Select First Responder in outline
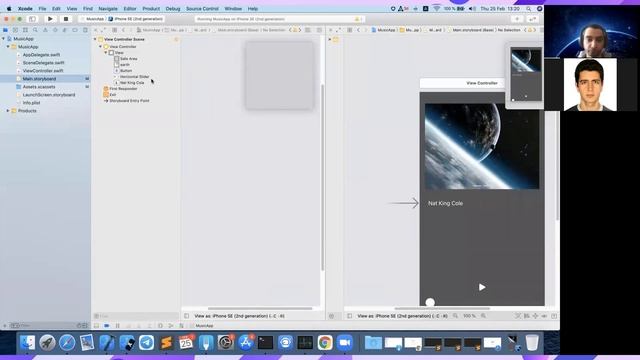The image size is (640, 360). [122, 89]
